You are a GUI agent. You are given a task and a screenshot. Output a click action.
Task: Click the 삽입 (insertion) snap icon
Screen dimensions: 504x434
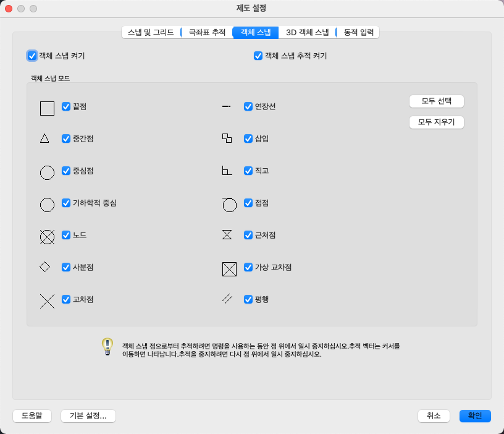[x=227, y=138]
